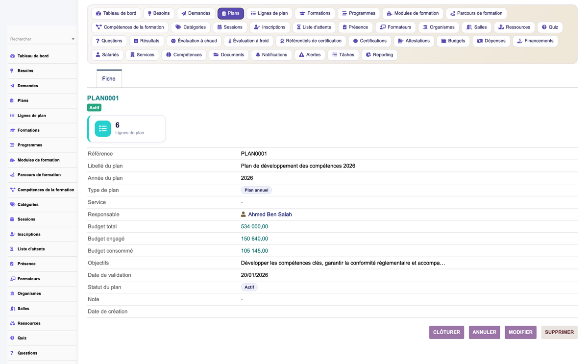Click the Demandes paper-plane icon in sidebar

[12, 86]
